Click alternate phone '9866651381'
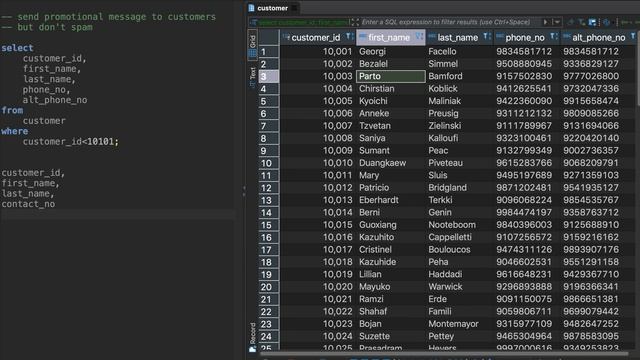640x360 pixels. 591,299
